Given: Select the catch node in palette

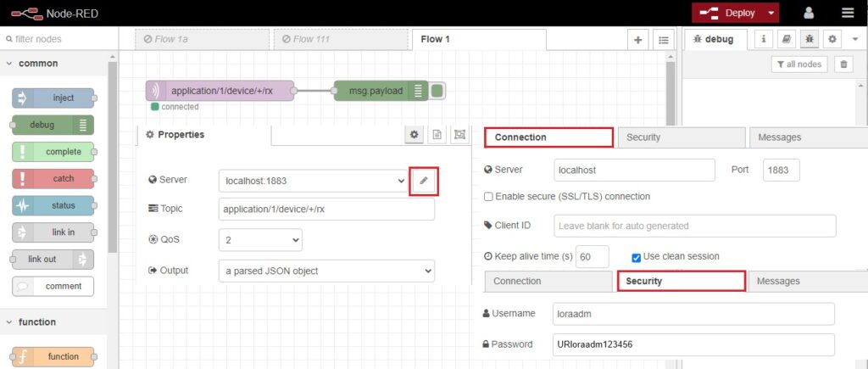Looking at the screenshot, I should coord(53,178).
